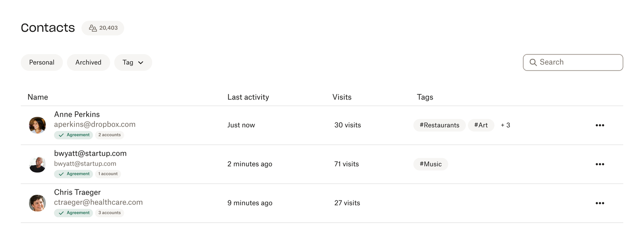Click bwyatt@startup.com avatar photo
Image resolution: width=644 pixels, height=227 pixels.
(37, 165)
